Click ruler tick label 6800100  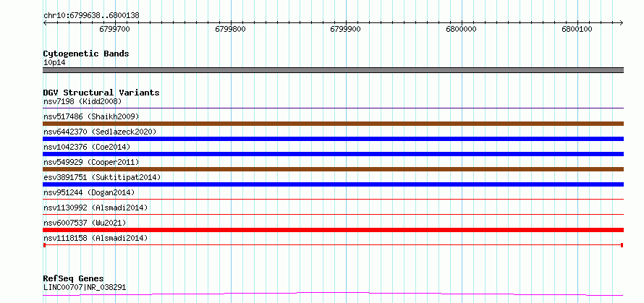pyautogui.click(x=577, y=29)
